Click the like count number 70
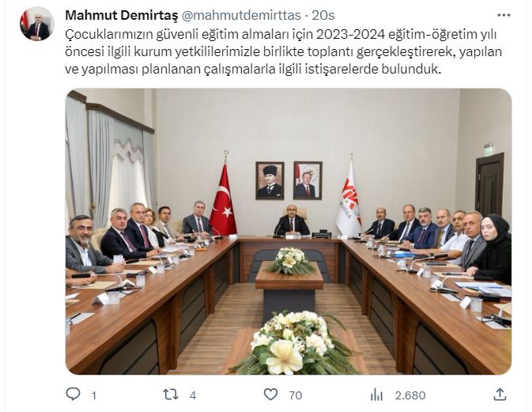 [296, 395]
